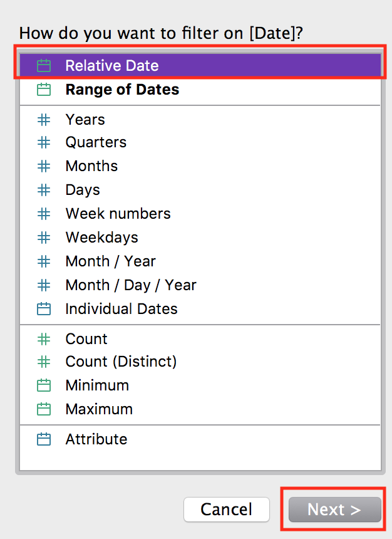Choose the Maximum aggregation option
Image resolution: width=392 pixels, height=539 pixels.
click(99, 409)
